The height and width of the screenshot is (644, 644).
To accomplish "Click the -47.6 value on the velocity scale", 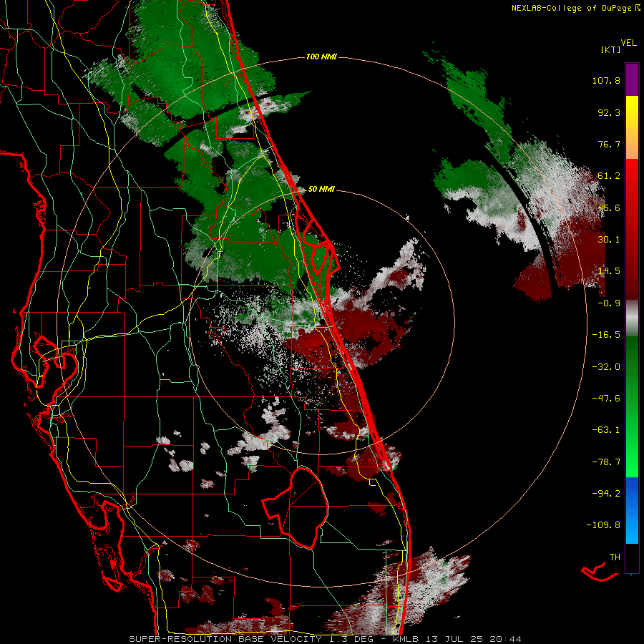I will point(606,399).
